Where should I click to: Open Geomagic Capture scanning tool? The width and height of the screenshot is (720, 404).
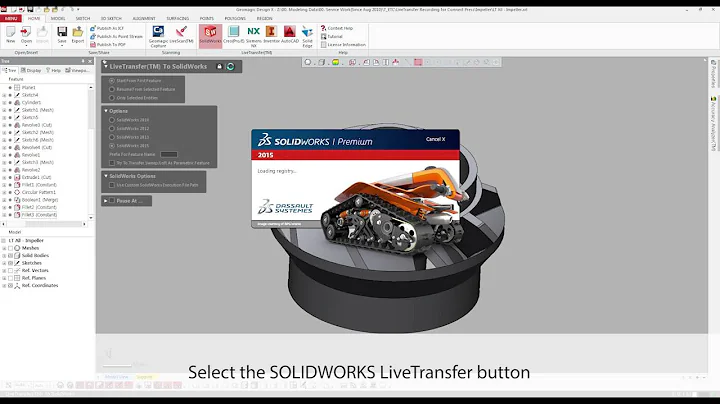(158, 36)
